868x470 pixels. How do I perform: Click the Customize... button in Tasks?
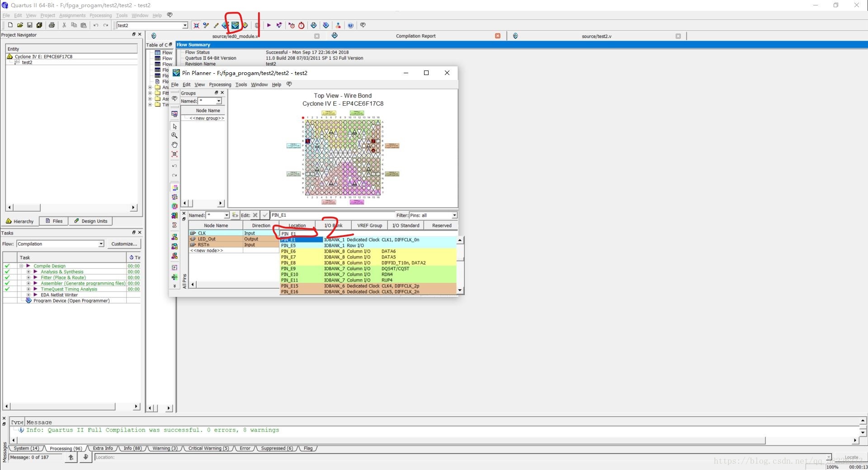(124, 244)
